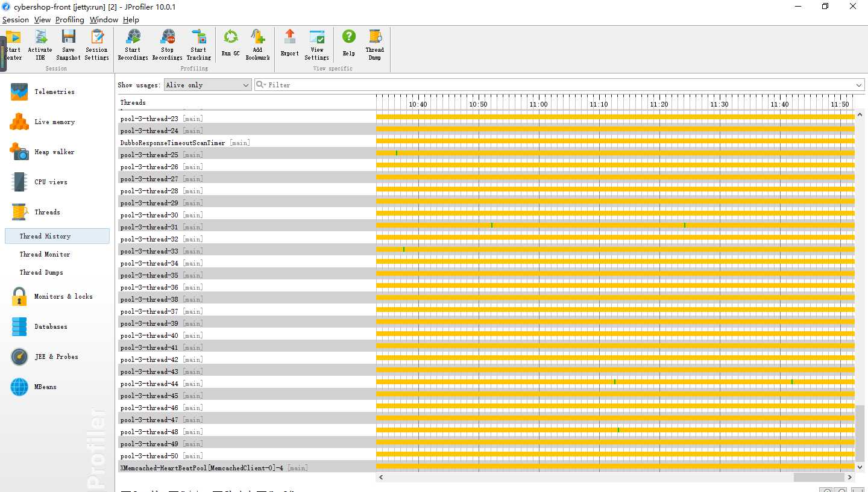Run garbage collection with Run GC

(x=230, y=43)
